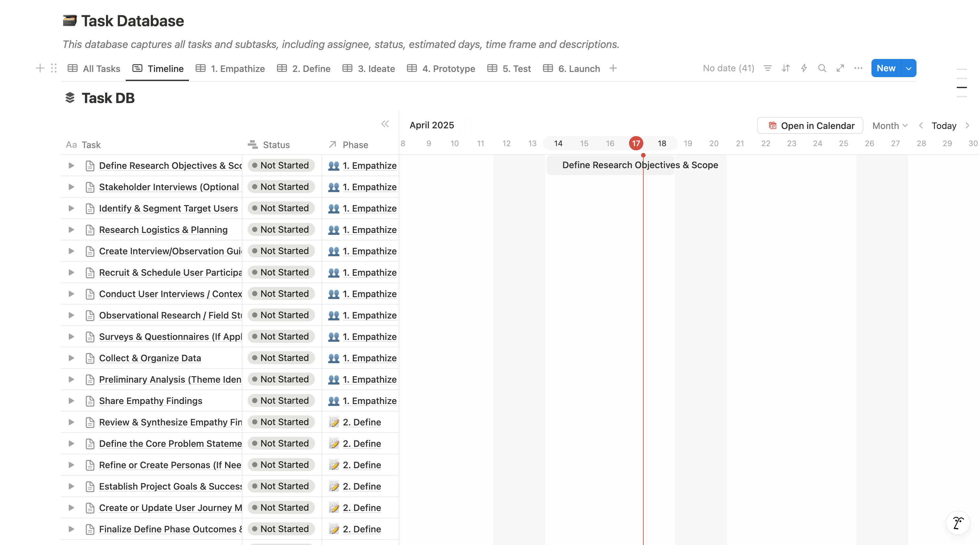
Task: Click the blue New button
Action: 886,68
